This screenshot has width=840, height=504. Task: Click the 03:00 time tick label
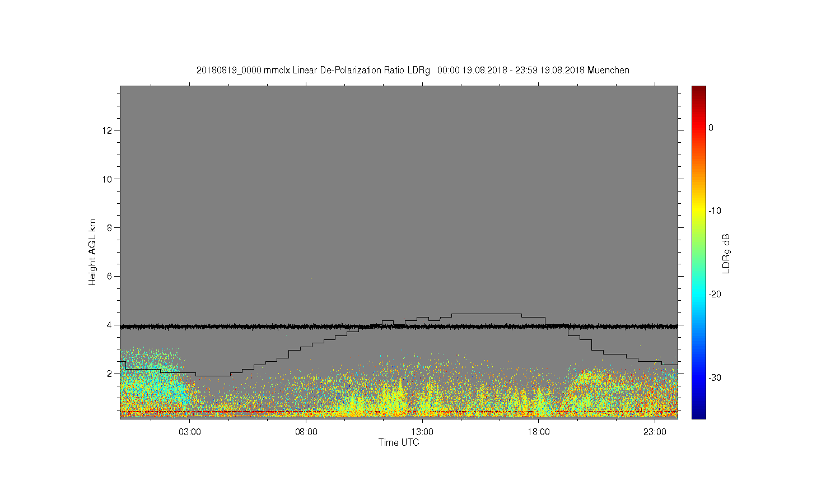[x=190, y=432]
